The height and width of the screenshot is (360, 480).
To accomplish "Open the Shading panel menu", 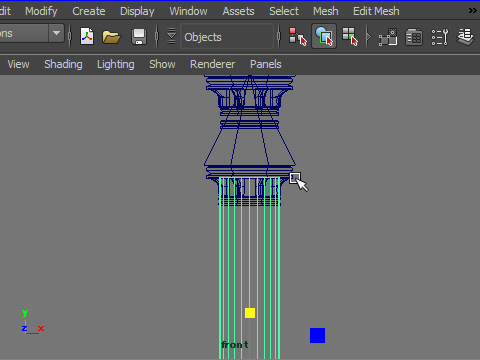I will pos(63,64).
